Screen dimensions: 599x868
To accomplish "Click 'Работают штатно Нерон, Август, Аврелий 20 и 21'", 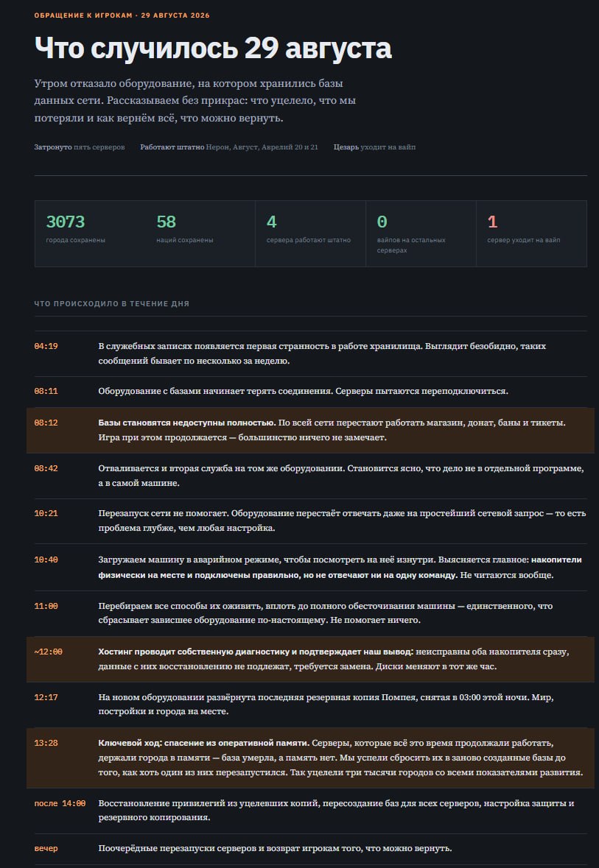I will coord(229,147).
